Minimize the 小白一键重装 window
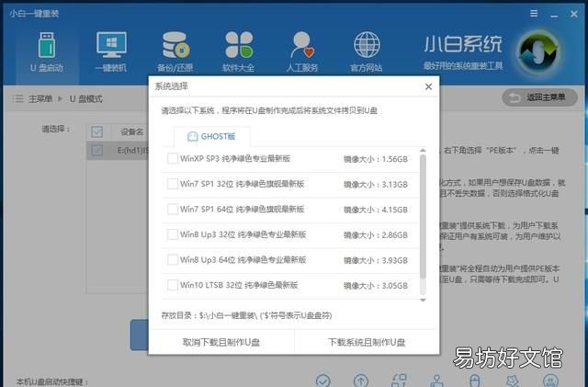The width and height of the screenshot is (588, 387). pos(554,16)
